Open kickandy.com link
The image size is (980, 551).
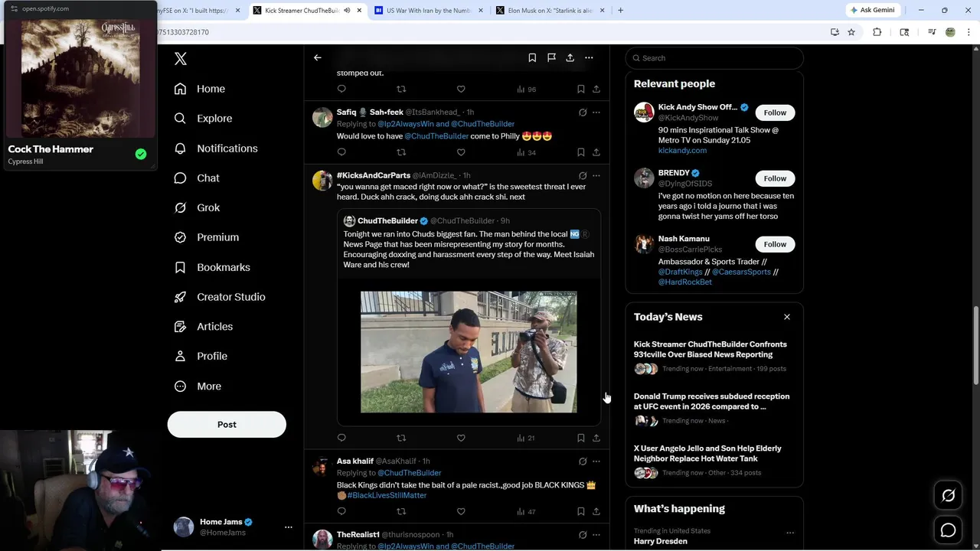click(682, 151)
